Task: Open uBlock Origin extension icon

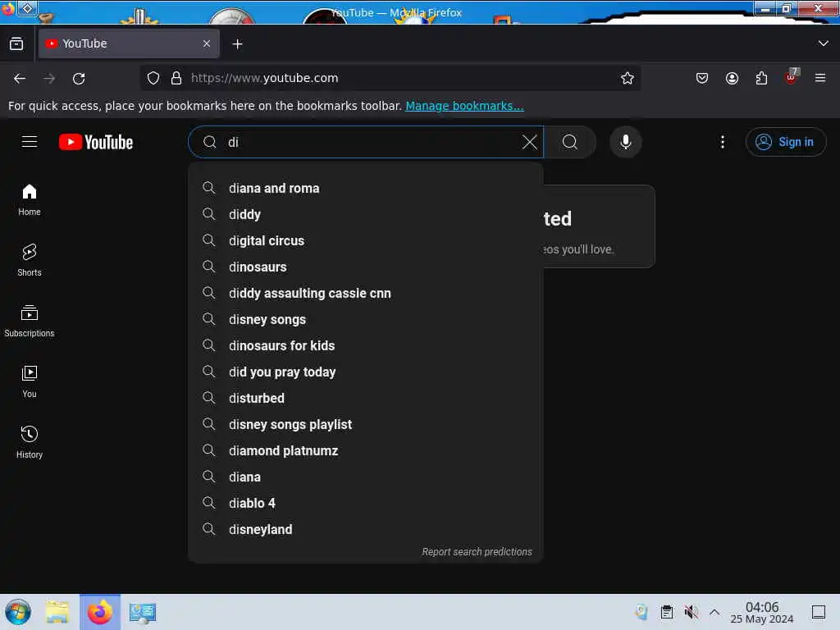Action: 792,77
